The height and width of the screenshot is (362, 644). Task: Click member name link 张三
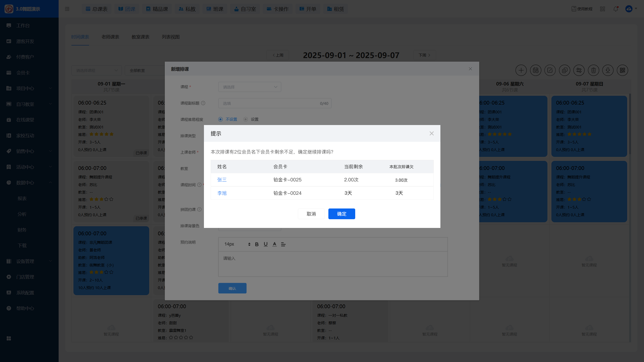[222, 180]
